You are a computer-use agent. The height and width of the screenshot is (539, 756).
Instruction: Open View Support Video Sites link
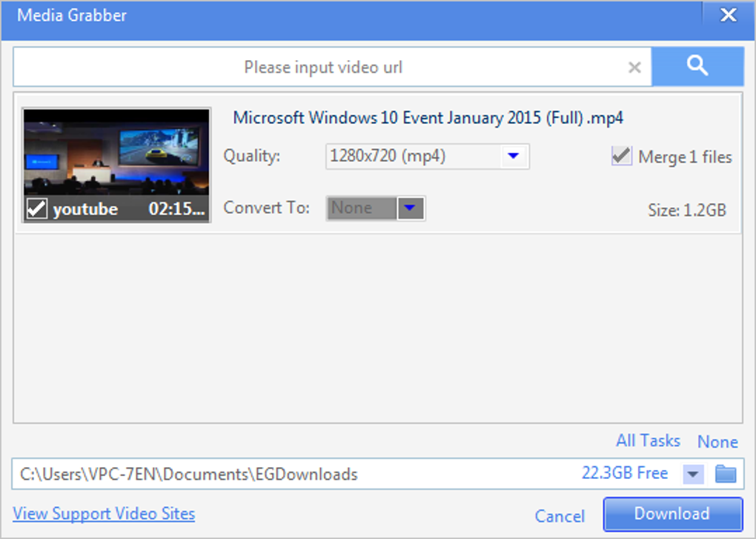[x=104, y=514]
